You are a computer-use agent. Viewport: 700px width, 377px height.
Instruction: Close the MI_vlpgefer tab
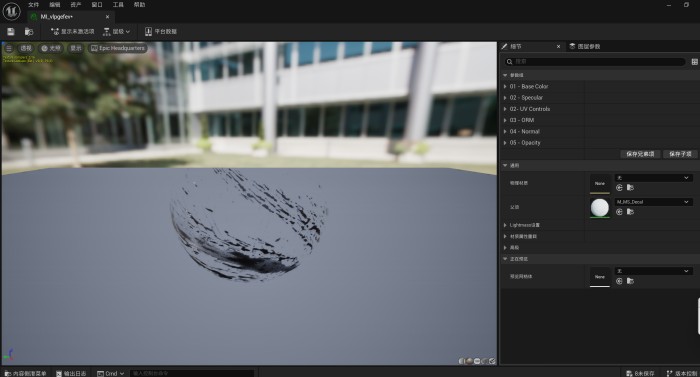coord(107,17)
